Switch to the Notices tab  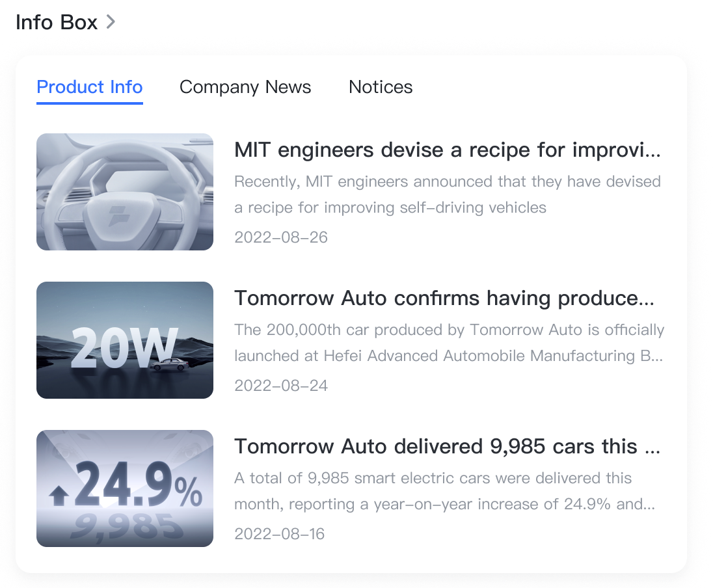(x=381, y=87)
